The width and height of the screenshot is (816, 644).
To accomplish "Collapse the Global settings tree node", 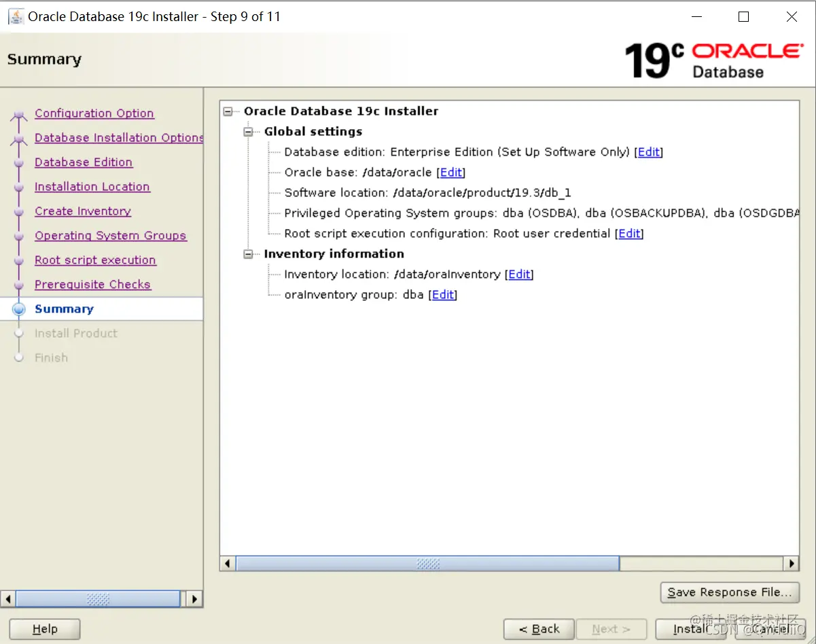I will point(248,132).
